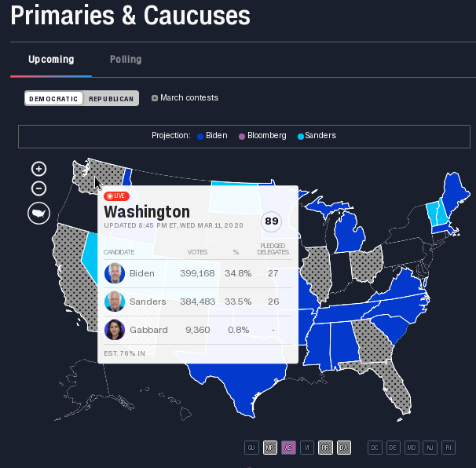The image size is (476, 468).
Task: Select the DC box below map
Action: pos(375,448)
